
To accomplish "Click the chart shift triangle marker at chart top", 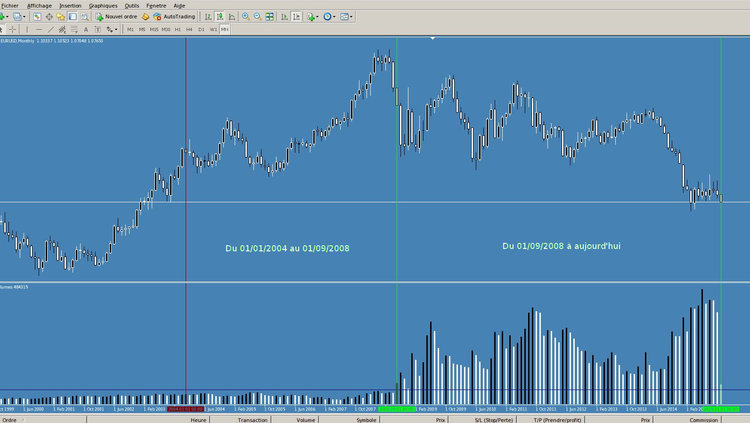I will click(x=432, y=39).
